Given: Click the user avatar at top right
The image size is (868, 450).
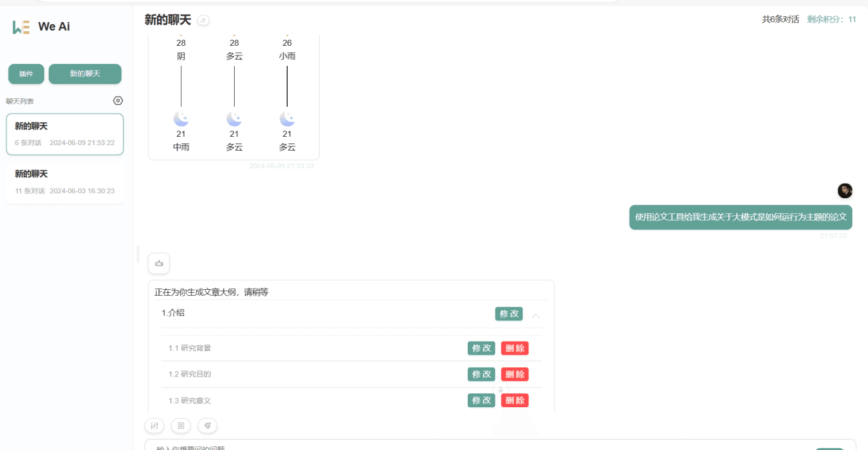Looking at the screenshot, I should click(845, 191).
